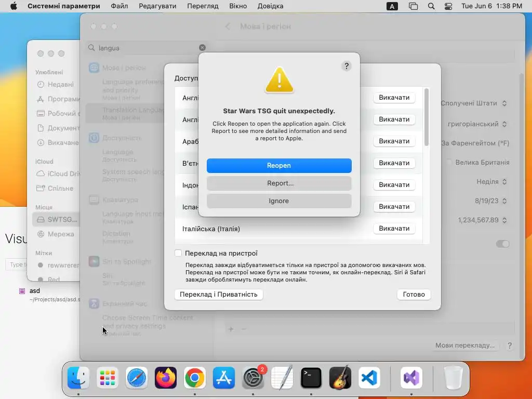
Task: Click Викачати in the В'єтн row
Action: 394,163
